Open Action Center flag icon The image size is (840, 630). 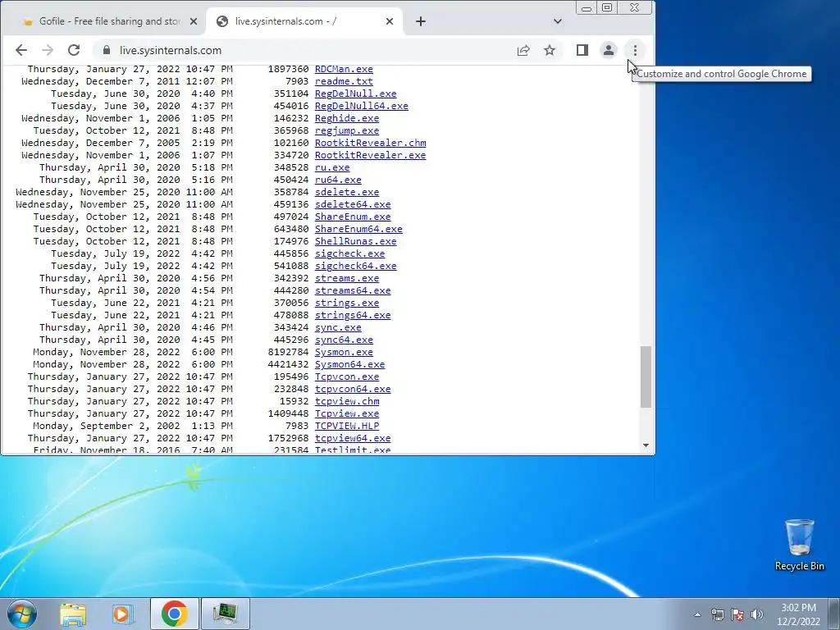[x=737, y=614]
